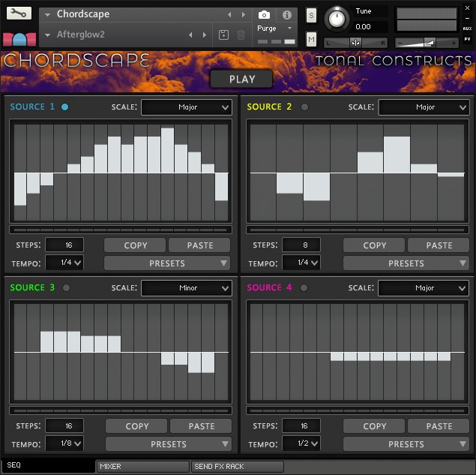Open Source 2 Tempo dropdown
476x475 pixels.
(301, 263)
